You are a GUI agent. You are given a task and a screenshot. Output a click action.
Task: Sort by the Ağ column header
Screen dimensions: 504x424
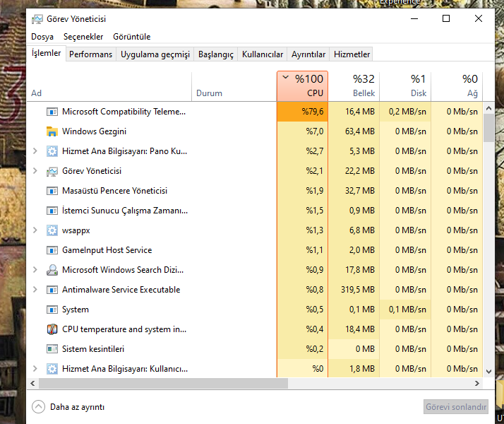point(457,86)
